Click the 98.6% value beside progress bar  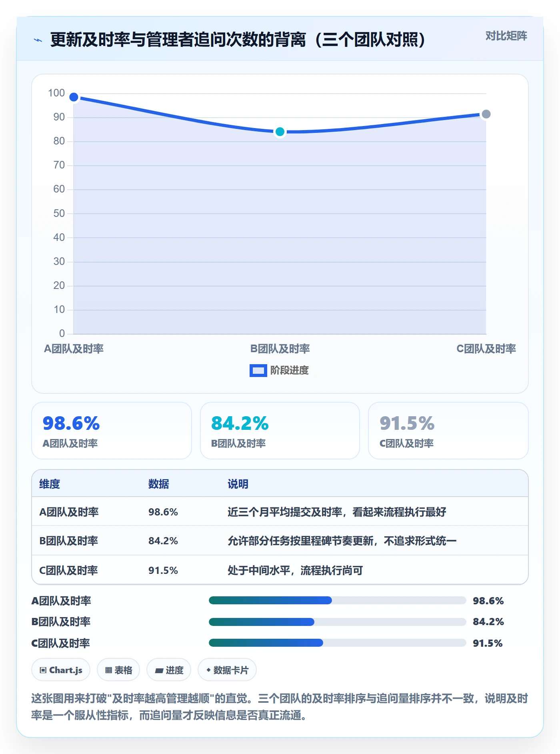[x=488, y=601]
